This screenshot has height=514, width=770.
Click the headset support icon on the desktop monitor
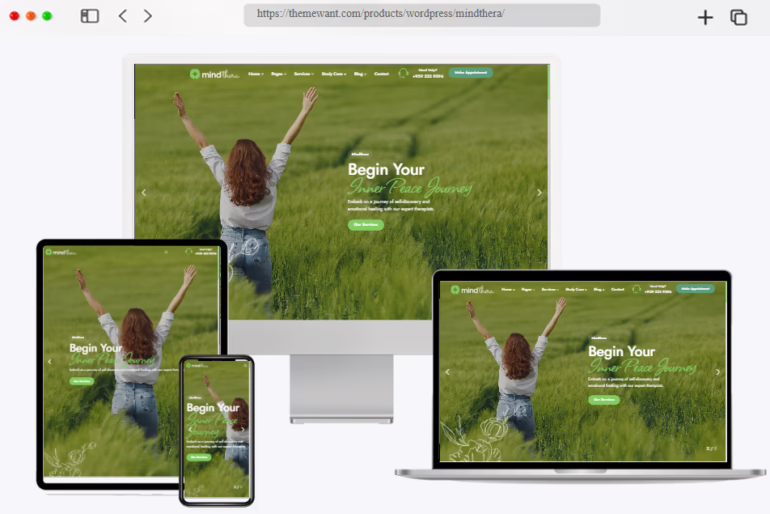click(403, 73)
